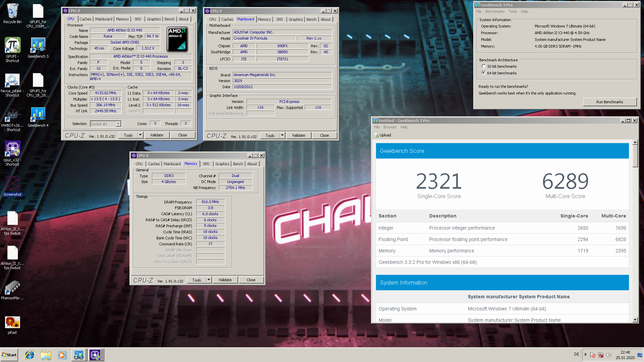Viewport: 644px width, 362px height.
Task: Open Windows Media Player taskbar icon
Action: pyautogui.click(x=62, y=355)
